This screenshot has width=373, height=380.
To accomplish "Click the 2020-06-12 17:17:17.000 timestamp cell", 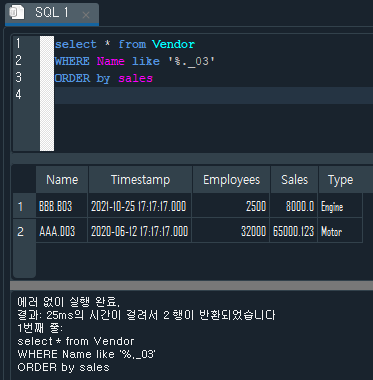I will (x=140, y=231).
